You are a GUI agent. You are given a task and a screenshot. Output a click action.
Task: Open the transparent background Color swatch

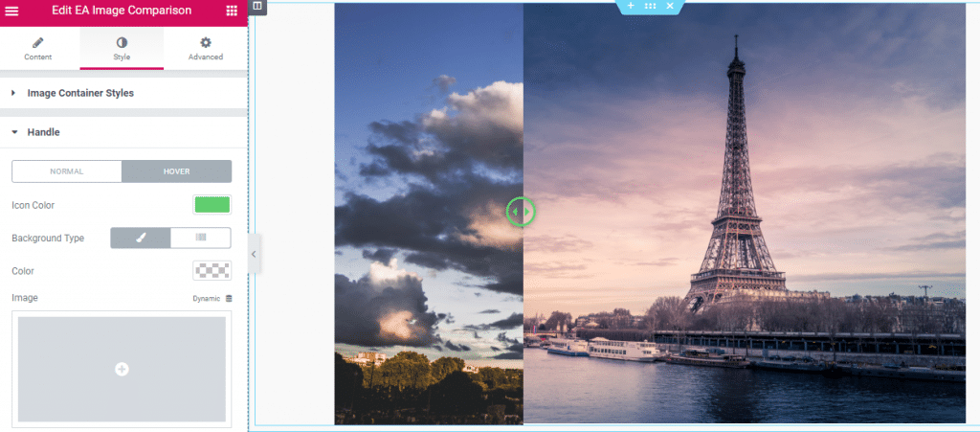pyautogui.click(x=212, y=271)
